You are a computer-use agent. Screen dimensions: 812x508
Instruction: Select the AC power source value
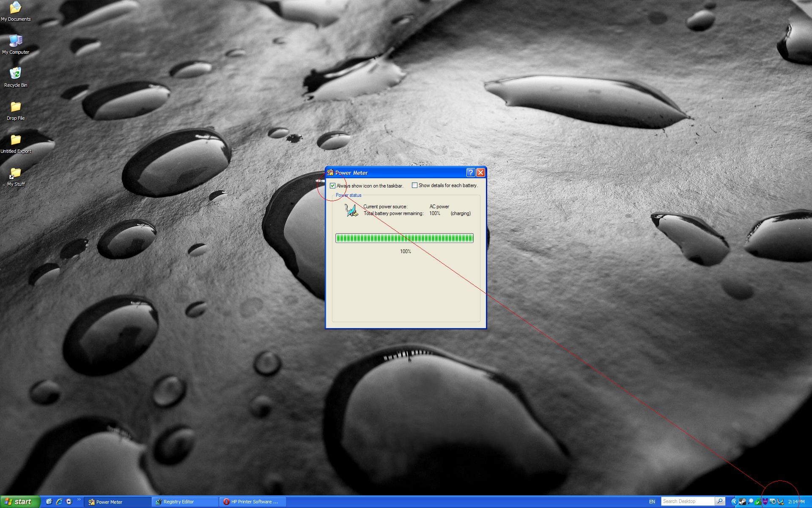pos(439,207)
